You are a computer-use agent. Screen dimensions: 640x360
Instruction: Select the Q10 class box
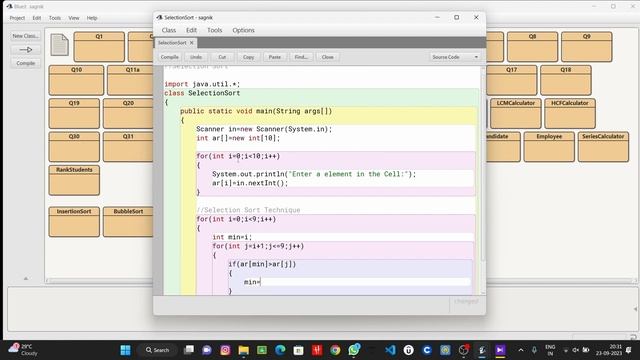[76, 80]
